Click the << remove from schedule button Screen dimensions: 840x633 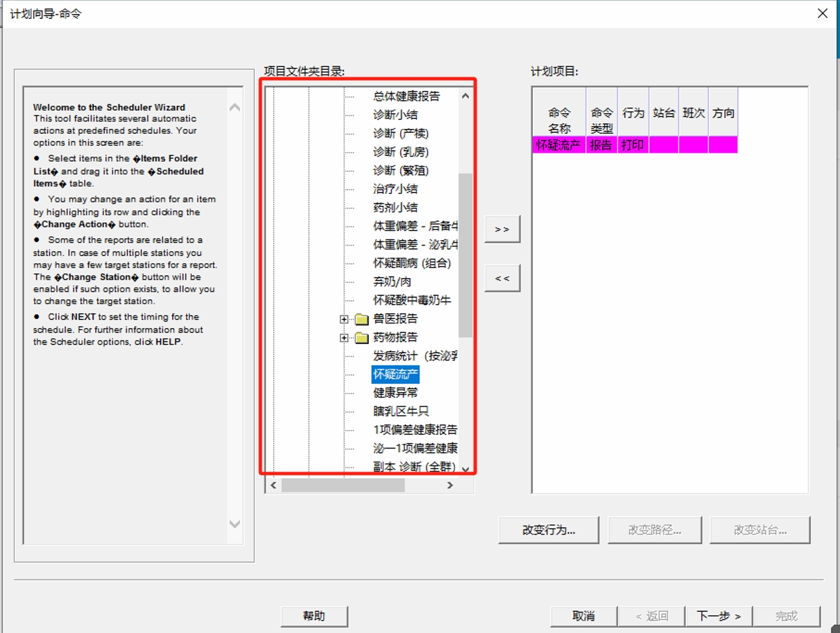point(502,278)
